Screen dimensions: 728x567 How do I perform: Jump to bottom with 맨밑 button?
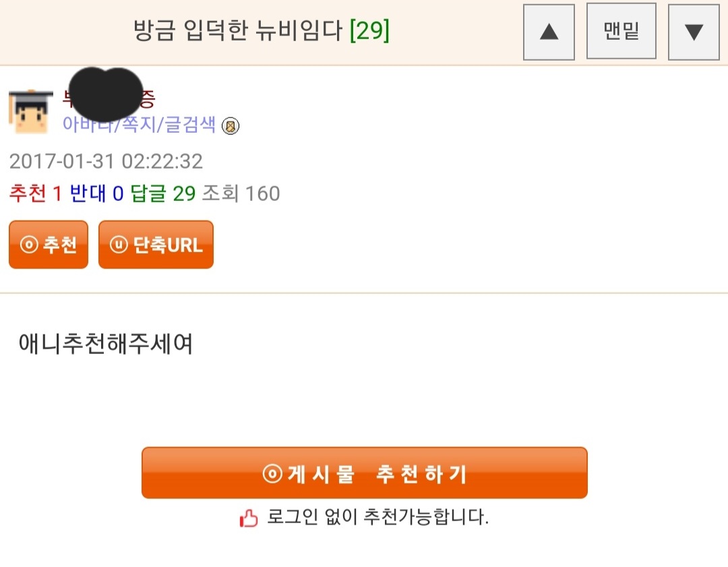click(x=621, y=31)
